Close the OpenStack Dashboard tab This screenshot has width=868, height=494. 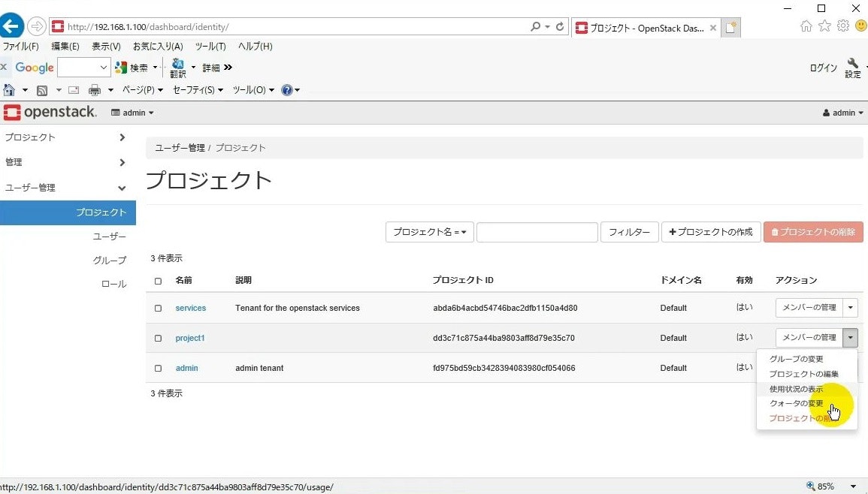click(713, 28)
